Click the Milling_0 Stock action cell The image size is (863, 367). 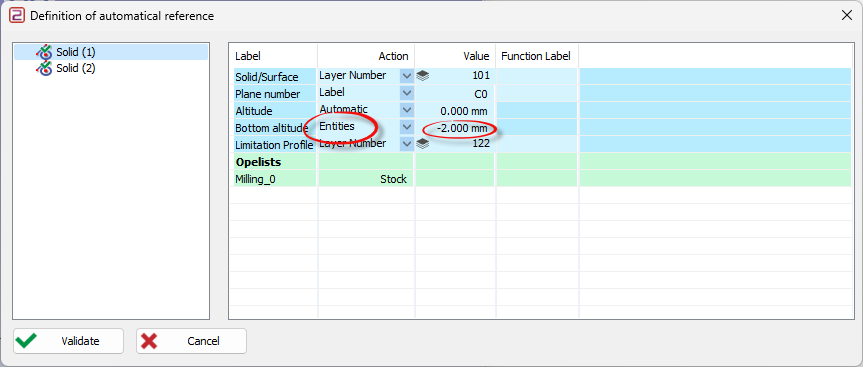click(366, 179)
